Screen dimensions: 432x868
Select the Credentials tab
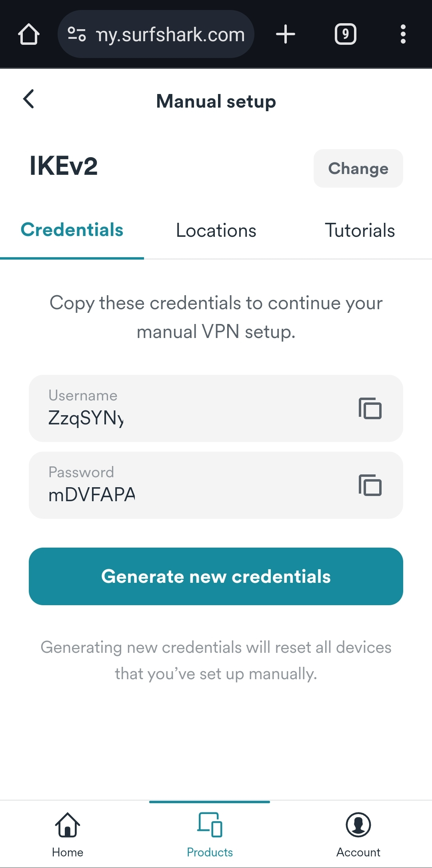tap(72, 230)
